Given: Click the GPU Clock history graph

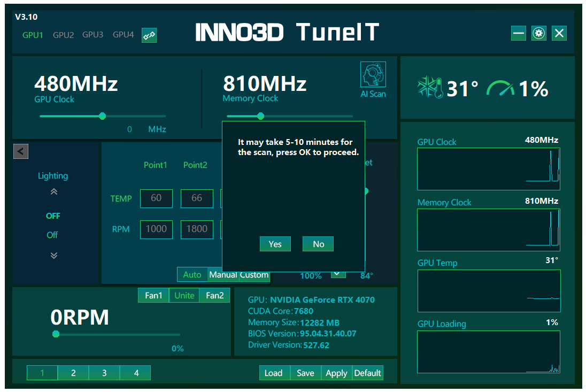Looking at the screenshot, I should (489, 169).
